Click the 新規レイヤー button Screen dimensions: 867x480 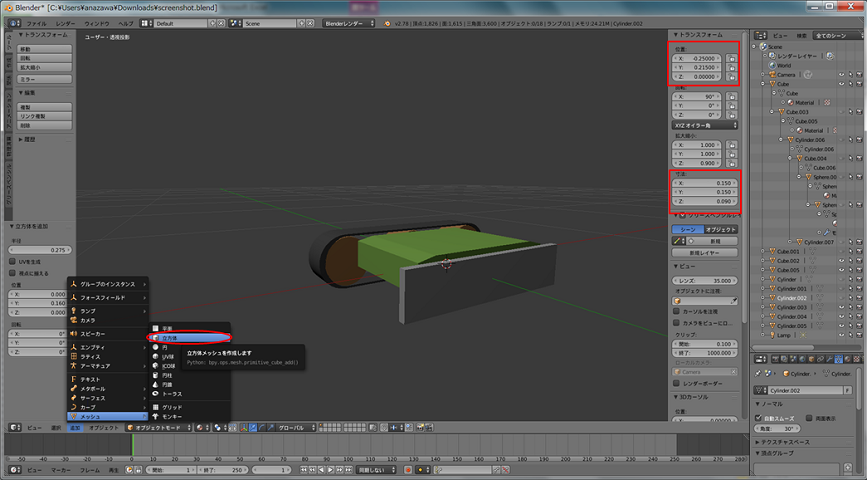[x=704, y=253]
